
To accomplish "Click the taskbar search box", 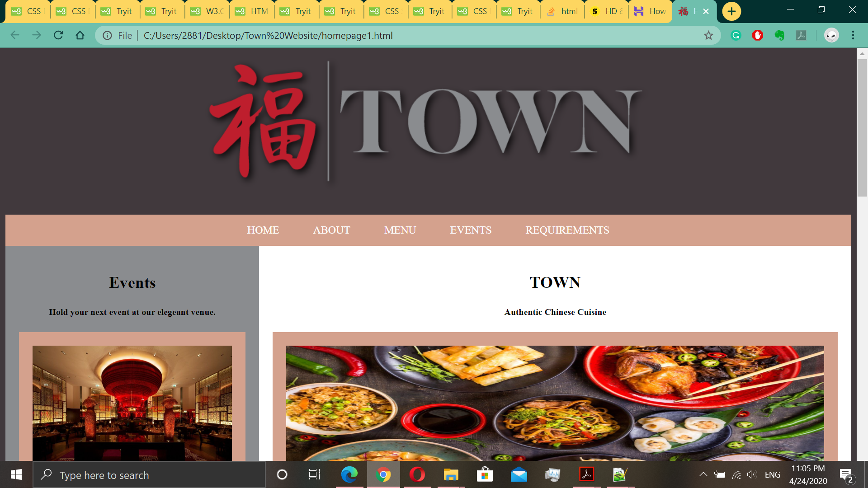I will click(x=149, y=475).
